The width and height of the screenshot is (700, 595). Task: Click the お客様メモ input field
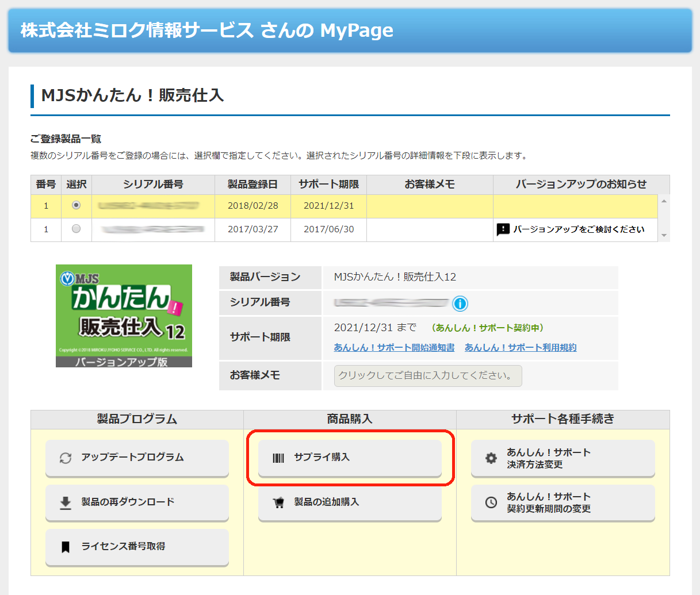(x=428, y=376)
